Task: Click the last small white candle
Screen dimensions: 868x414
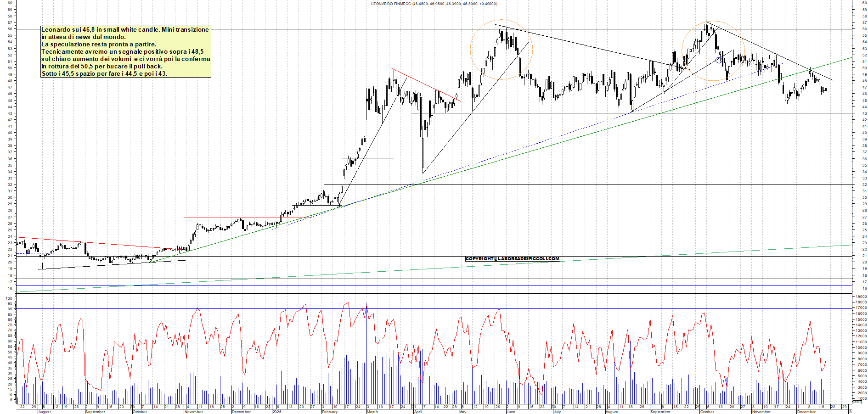Action: [825, 90]
